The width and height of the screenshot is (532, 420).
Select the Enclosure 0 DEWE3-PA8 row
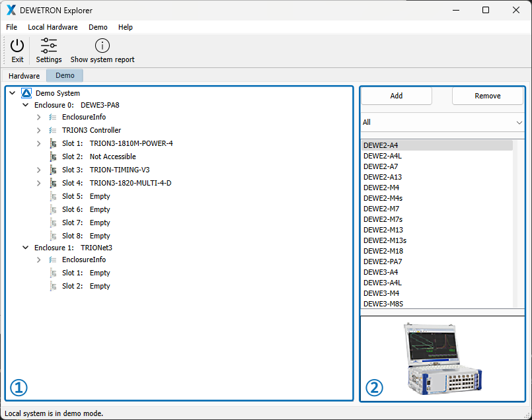click(x=77, y=105)
